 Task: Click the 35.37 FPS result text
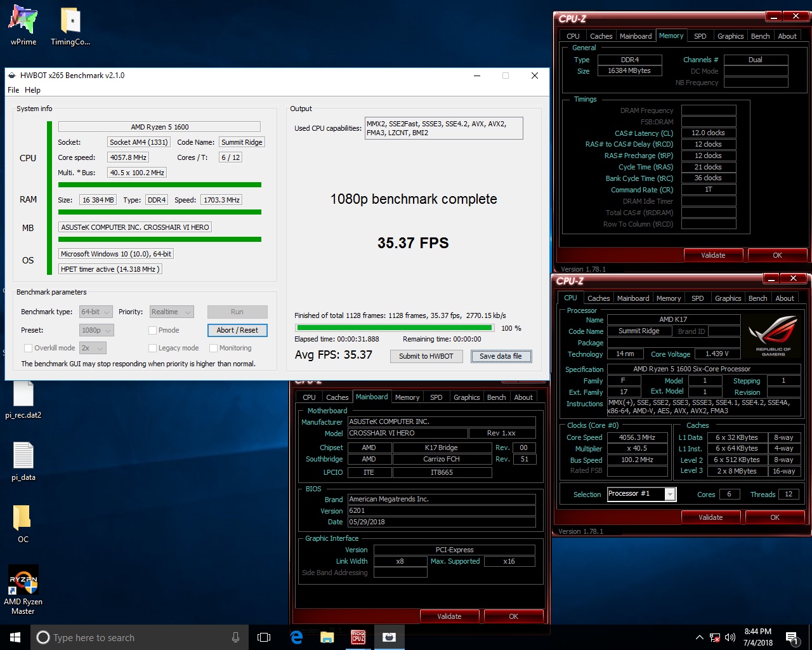pyautogui.click(x=413, y=243)
